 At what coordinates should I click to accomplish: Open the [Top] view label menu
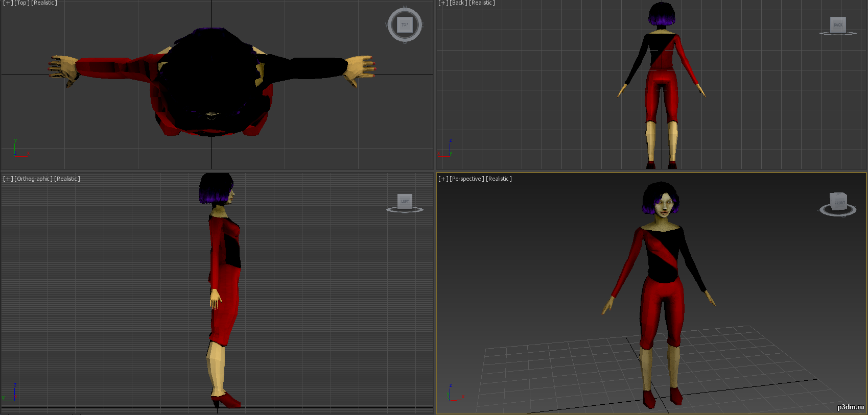coord(22,3)
